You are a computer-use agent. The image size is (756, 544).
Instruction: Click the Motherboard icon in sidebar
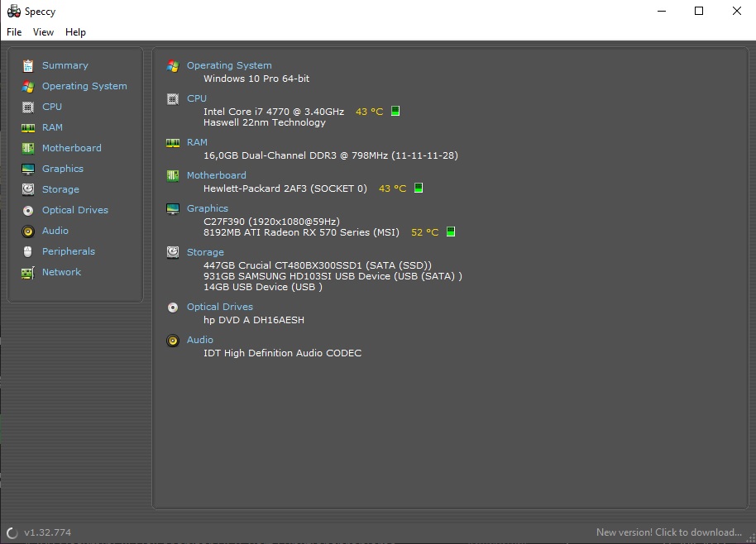pyautogui.click(x=28, y=149)
